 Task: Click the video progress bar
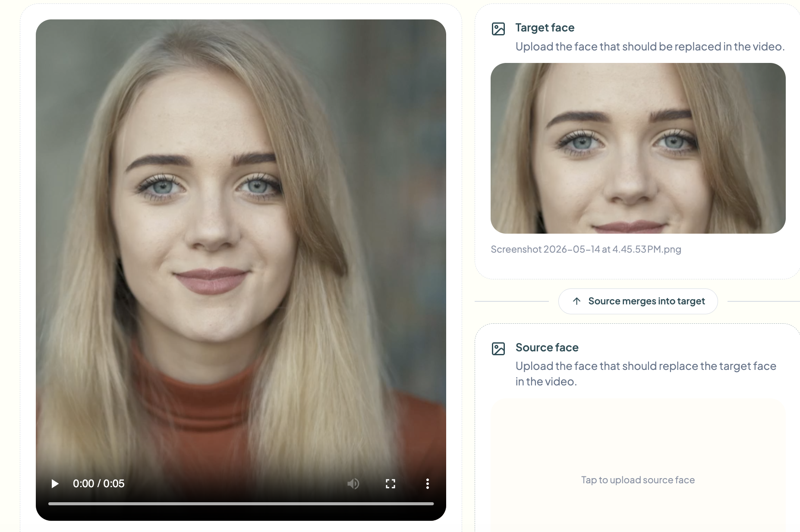[241, 504]
